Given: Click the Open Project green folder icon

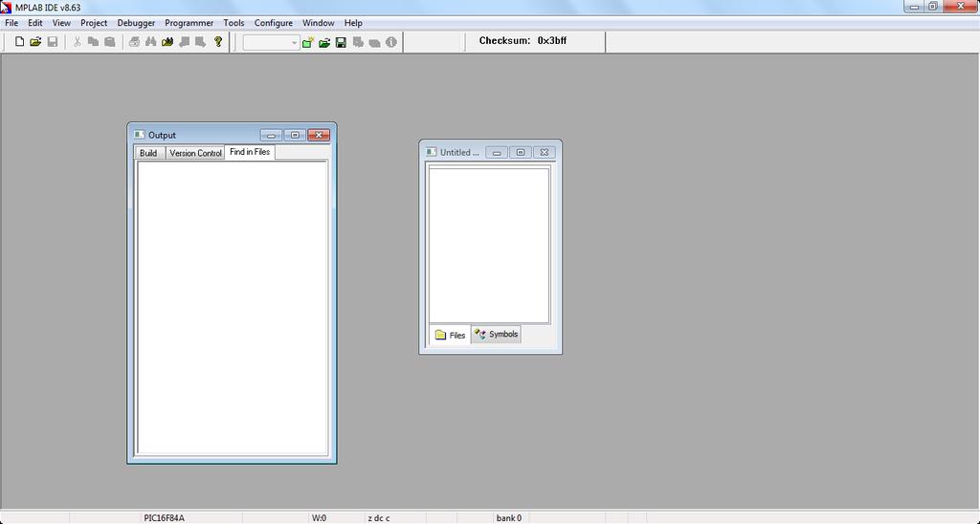Looking at the screenshot, I should tap(324, 42).
